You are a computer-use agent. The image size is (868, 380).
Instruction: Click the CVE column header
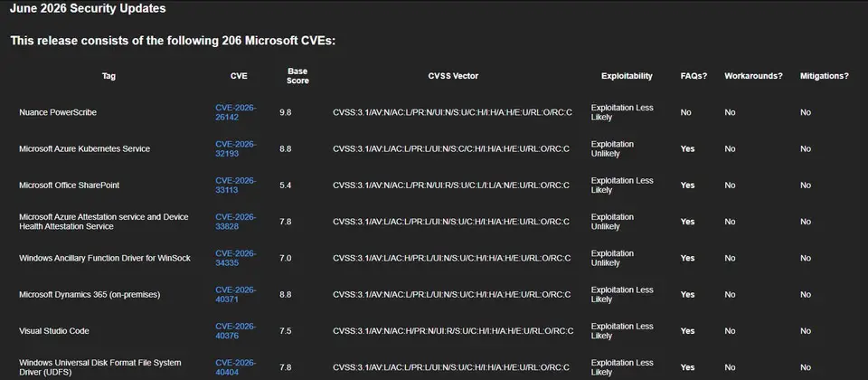[239, 76]
